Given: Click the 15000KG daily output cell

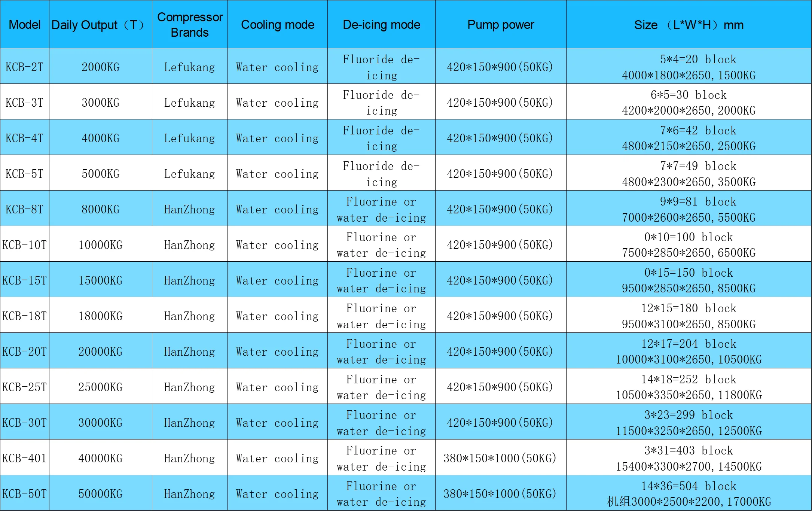Looking at the screenshot, I should (x=100, y=280).
